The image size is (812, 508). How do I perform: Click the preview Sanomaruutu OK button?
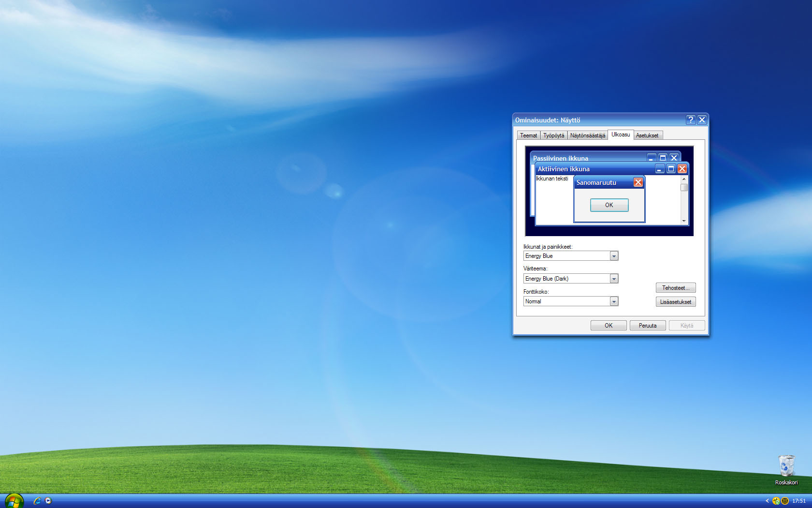pyautogui.click(x=609, y=205)
